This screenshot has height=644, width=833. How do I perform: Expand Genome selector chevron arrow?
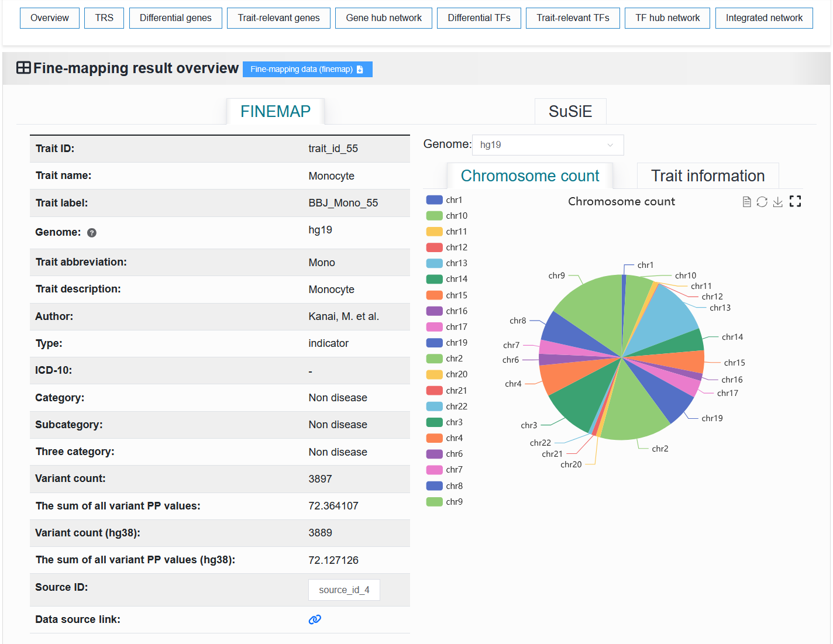coord(610,145)
